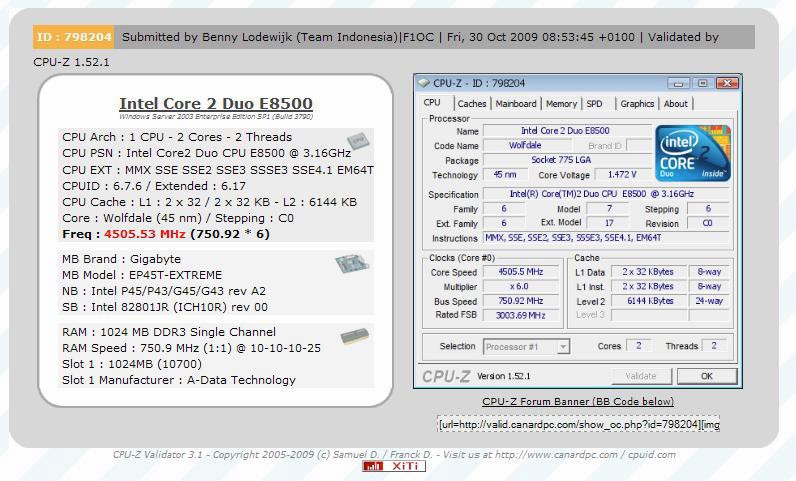Screen dimensions: 796x481
Task: Click the L1 Inst. 2 x 32 KBytes field
Action: (649, 286)
